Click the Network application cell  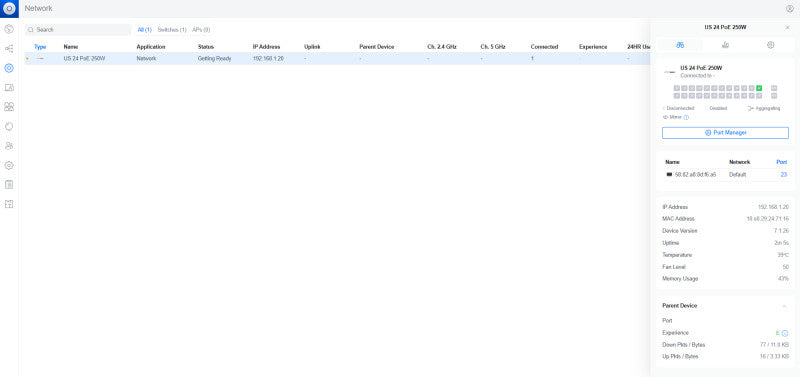146,59
